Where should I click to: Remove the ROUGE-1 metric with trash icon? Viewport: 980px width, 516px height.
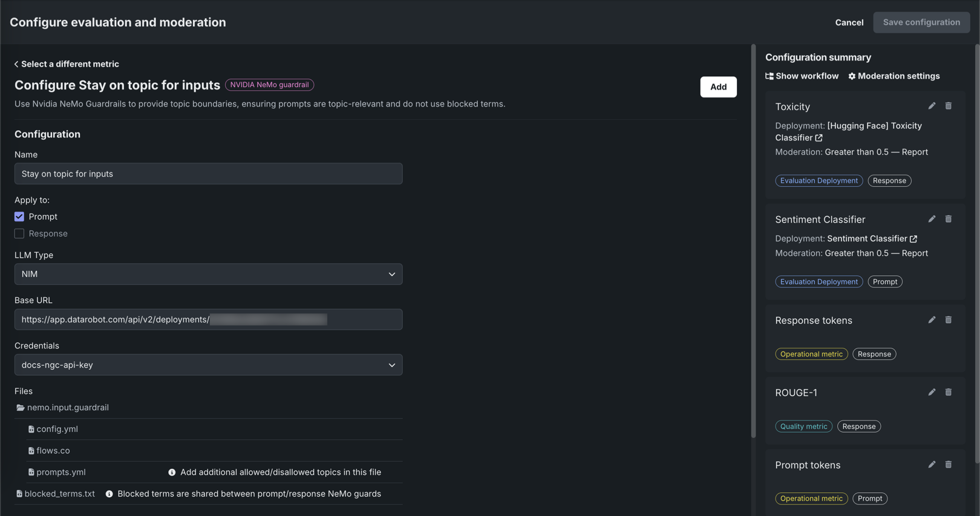point(949,392)
